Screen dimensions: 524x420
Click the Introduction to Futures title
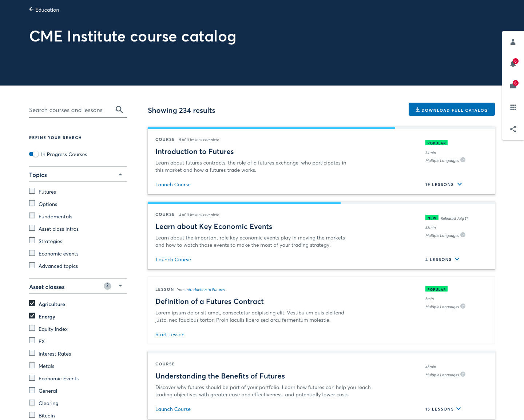coord(194,151)
